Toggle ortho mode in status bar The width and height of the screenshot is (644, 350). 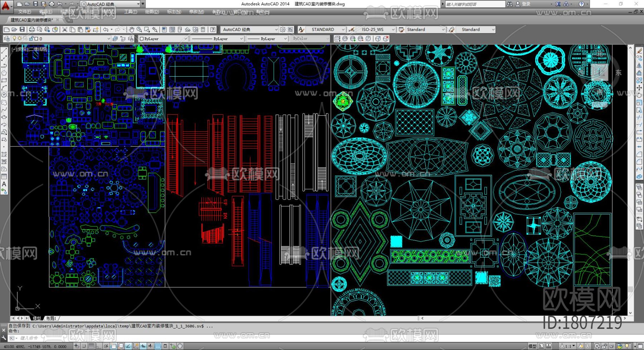(x=99, y=346)
